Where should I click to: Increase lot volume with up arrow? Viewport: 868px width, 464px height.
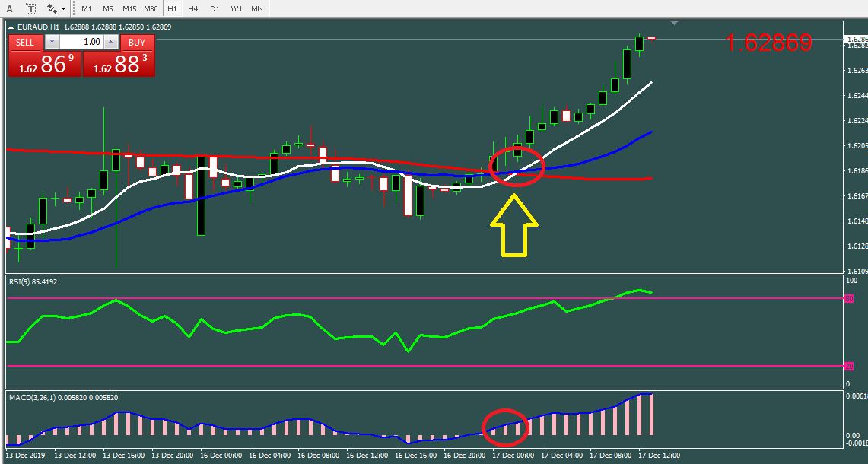coord(111,42)
